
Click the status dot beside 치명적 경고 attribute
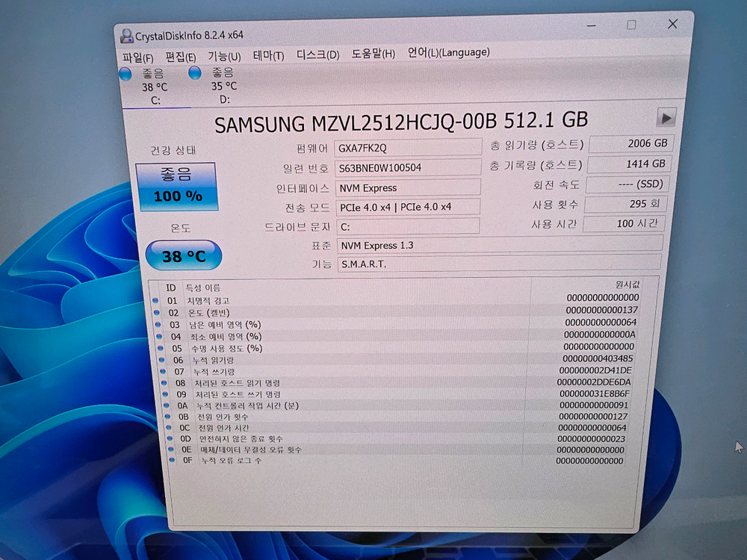pyautogui.click(x=155, y=300)
